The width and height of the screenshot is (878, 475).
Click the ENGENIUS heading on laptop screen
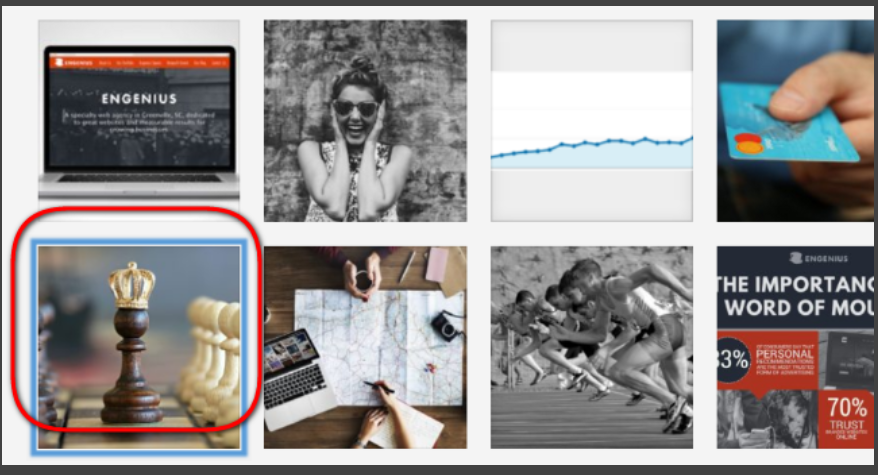click(x=139, y=99)
